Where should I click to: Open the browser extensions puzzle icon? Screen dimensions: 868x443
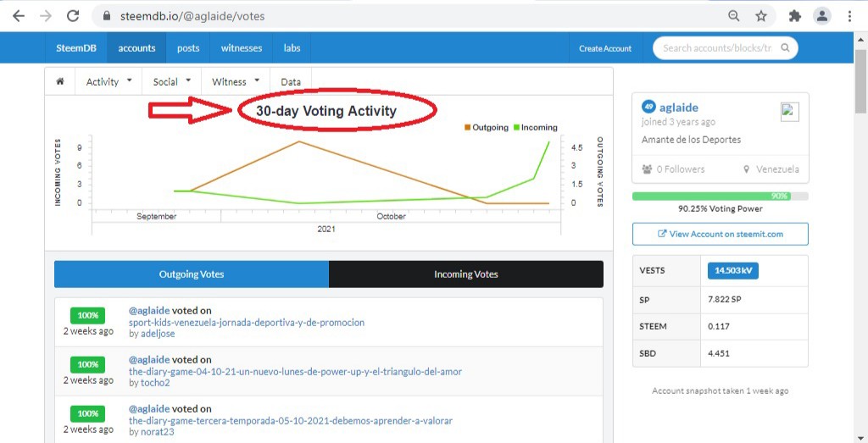[x=795, y=16]
